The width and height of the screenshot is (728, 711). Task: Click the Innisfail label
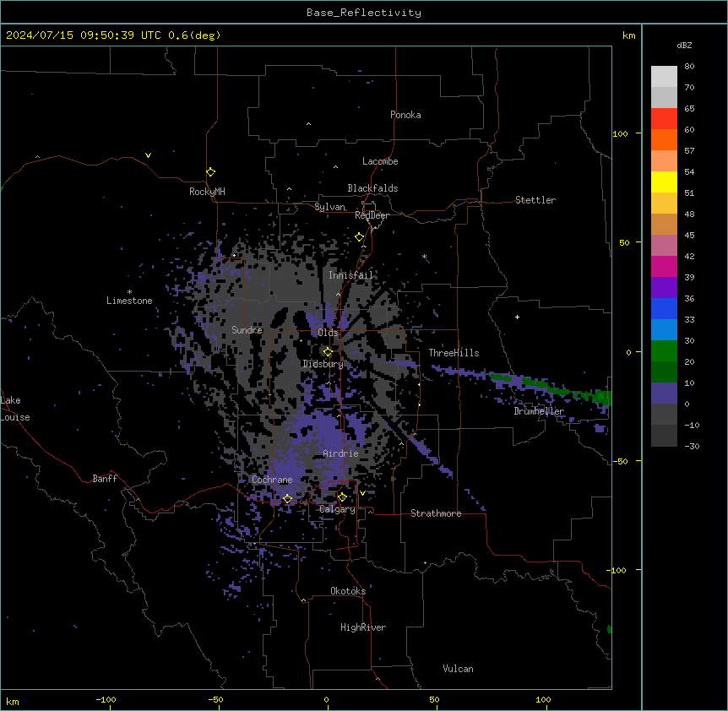point(351,275)
